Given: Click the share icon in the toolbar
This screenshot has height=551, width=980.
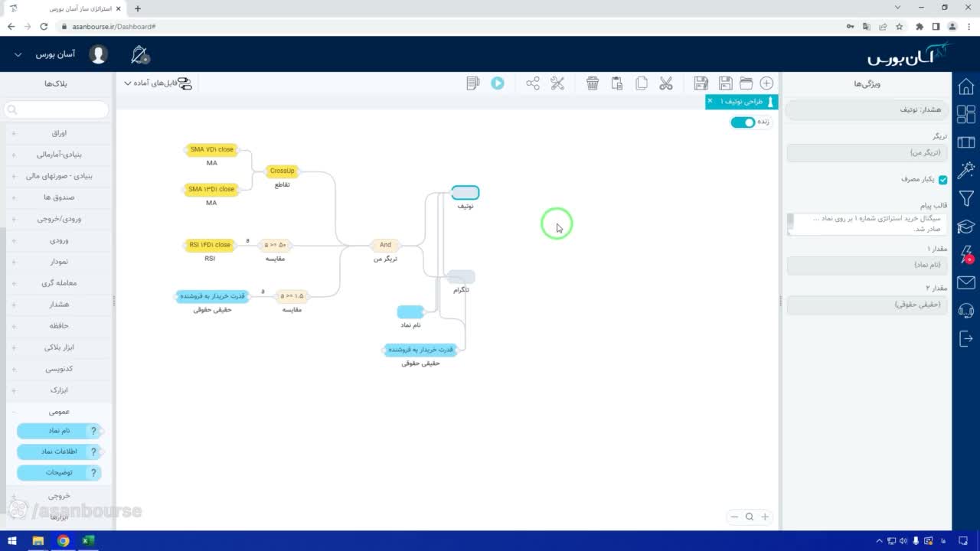Looking at the screenshot, I should point(533,83).
